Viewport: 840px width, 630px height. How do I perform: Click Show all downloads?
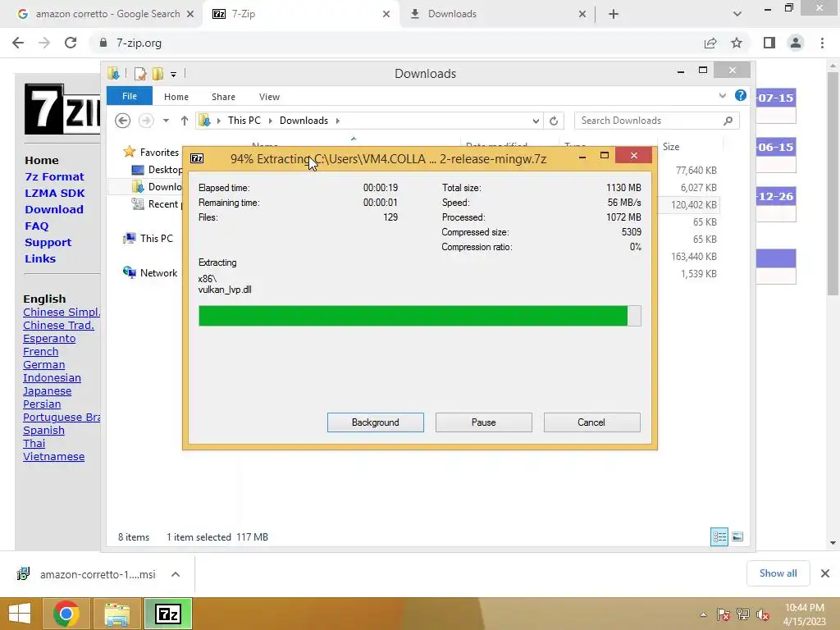[778, 573]
